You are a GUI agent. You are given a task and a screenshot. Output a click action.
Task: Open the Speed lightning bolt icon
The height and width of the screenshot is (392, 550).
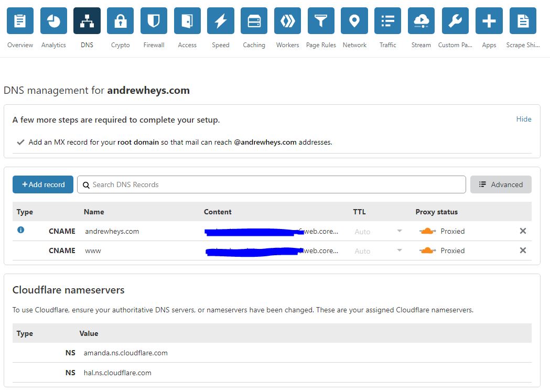click(x=221, y=20)
